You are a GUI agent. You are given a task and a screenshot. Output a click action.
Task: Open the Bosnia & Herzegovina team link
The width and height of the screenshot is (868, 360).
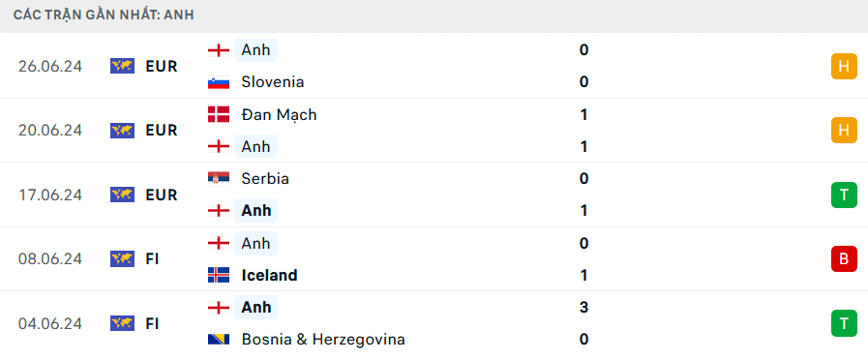point(323,340)
